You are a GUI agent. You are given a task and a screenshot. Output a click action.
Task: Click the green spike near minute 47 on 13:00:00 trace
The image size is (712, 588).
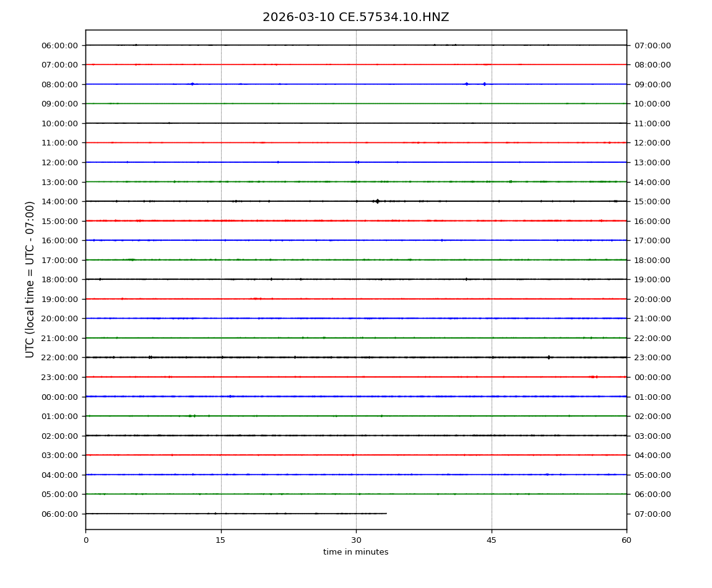coord(510,181)
